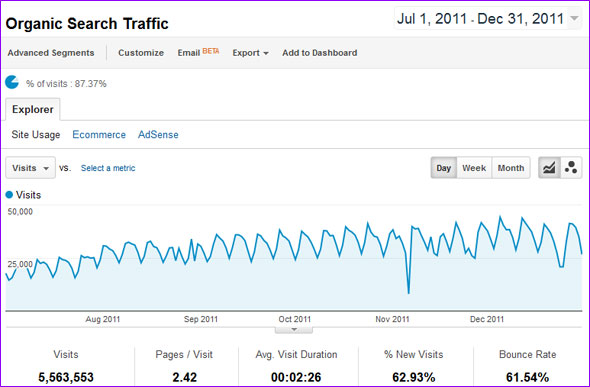Click the Aug 2011 axis label
This screenshot has height=387, width=590.
[x=103, y=319]
